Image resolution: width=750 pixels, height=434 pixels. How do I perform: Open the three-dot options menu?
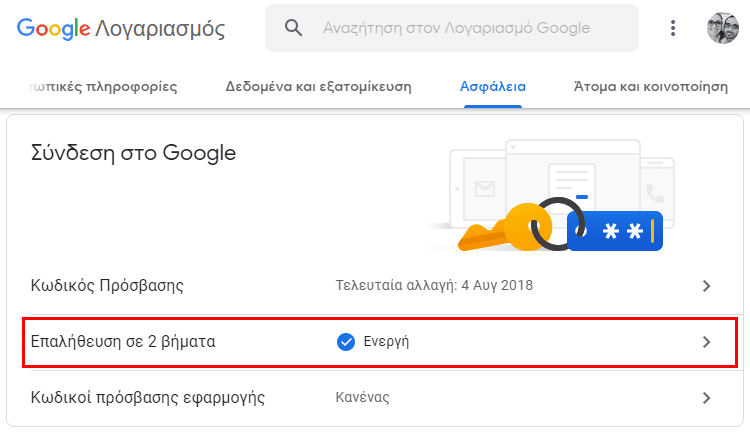[x=673, y=28]
